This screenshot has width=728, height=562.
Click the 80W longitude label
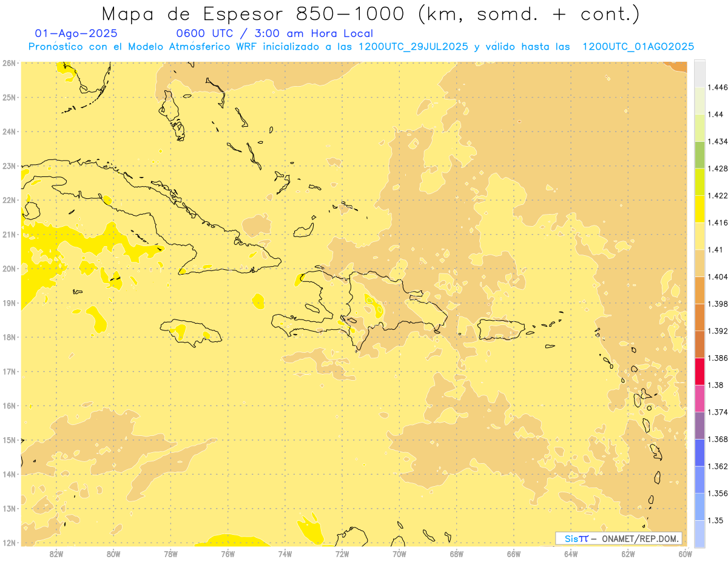click(113, 554)
